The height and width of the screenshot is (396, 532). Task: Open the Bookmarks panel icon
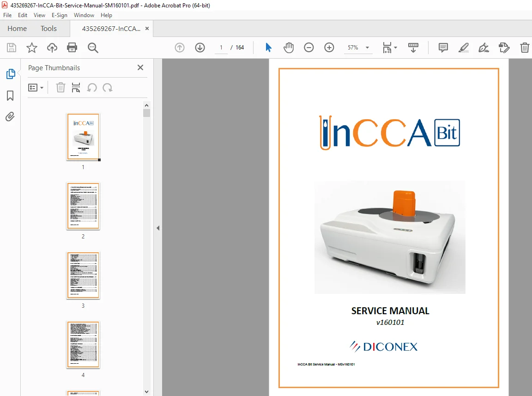pos(10,96)
